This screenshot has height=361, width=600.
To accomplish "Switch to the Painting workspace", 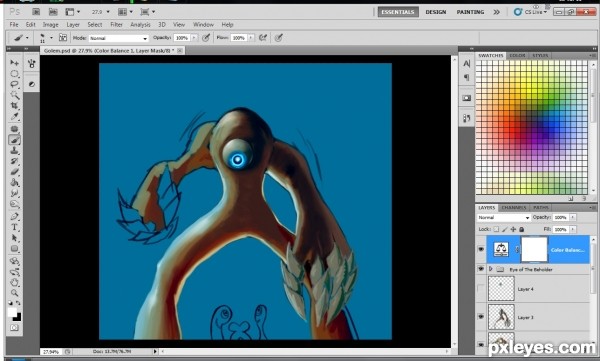I will click(470, 12).
